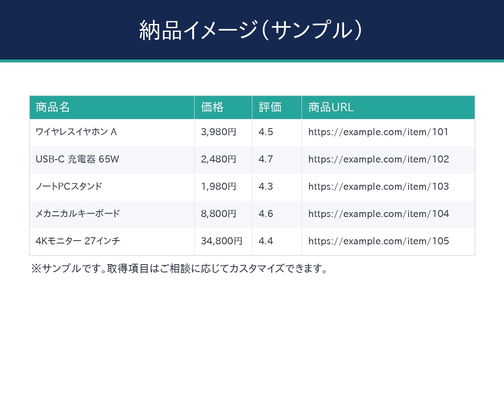Click the title 納品イメージ(サンプル)
Viewport: 504px width, 420px height.
pyautogui.click(x=251, y=30)
